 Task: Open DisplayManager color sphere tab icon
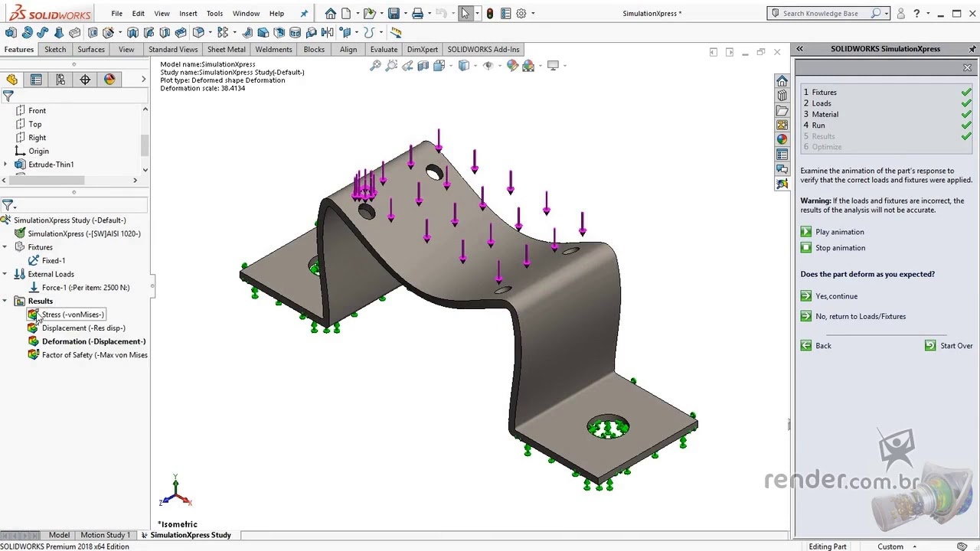click(109, 80)
